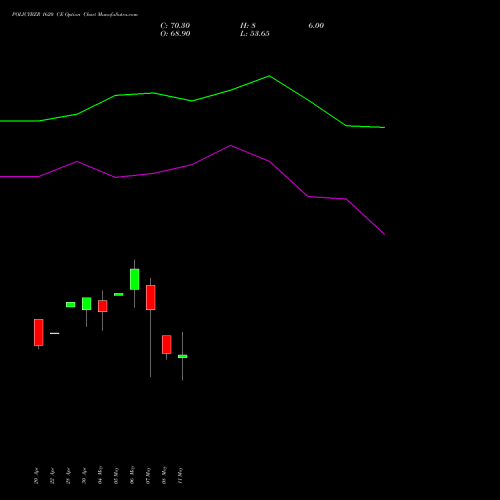Viewport: 500px width, 500px height.
Task: Click the red candle for 07 May
Action: [151, 297]
